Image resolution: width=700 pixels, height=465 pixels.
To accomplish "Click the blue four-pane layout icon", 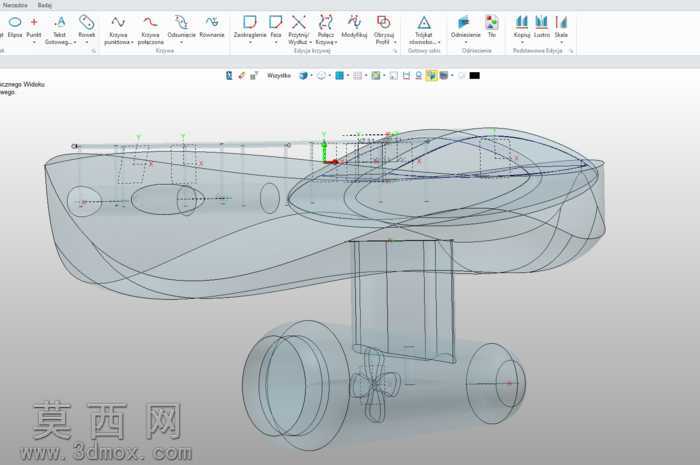I will pos(339,75).
